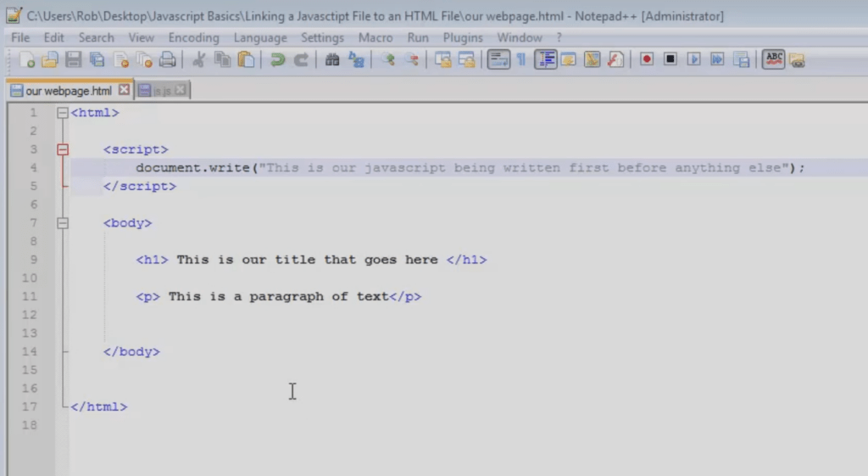Click the Notepad++ title bar icon
The width and height of the screenshot is (868, 476).
(x=14, y=15)
